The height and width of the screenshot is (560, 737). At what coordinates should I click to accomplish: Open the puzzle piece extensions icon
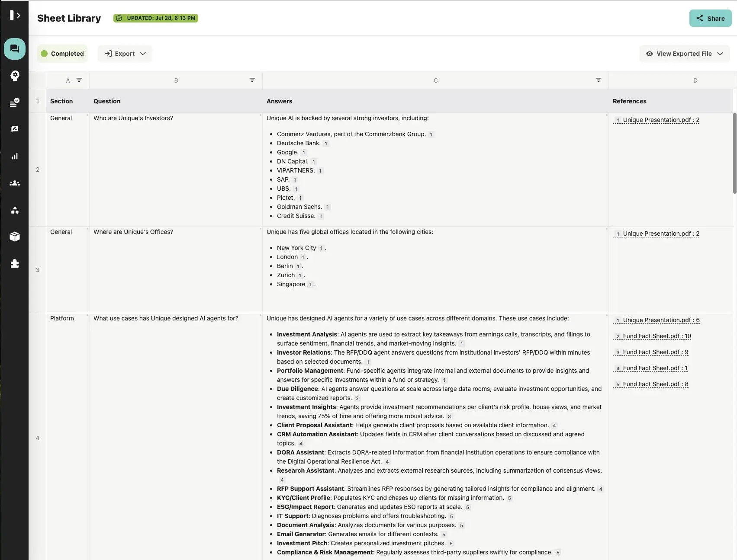[15, 263]
